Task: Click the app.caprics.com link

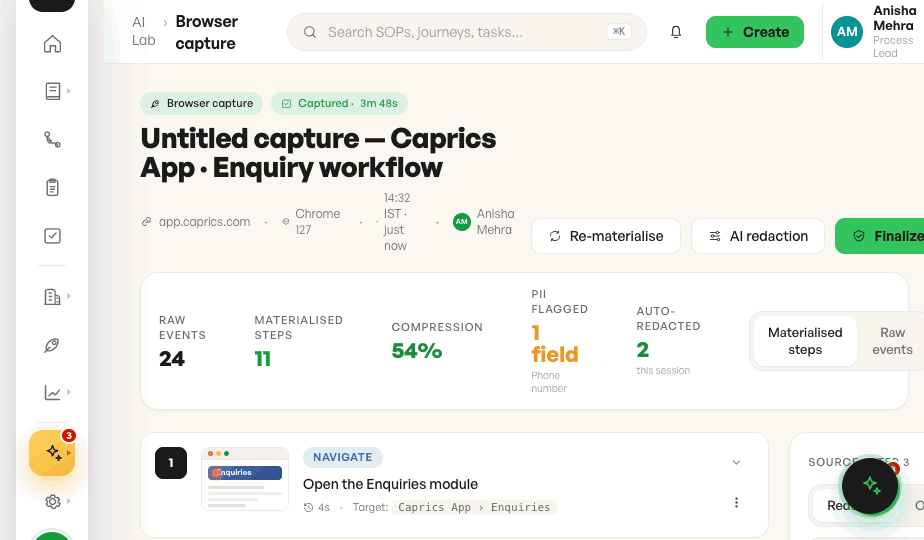Action: [204, 222]
